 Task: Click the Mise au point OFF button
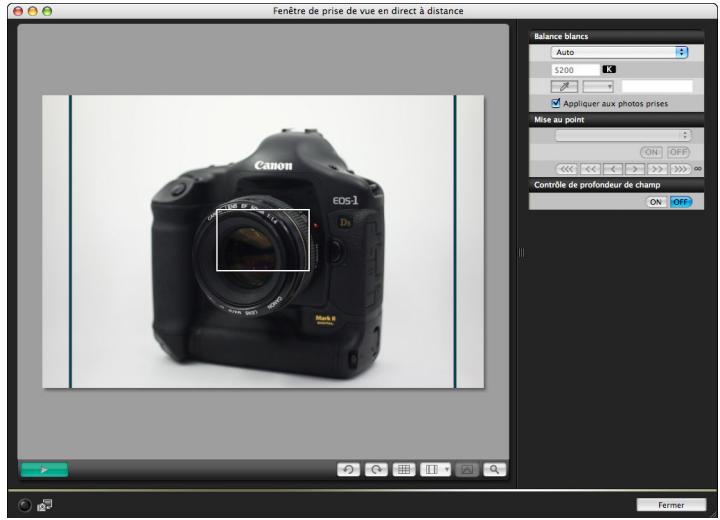click(678, 152)
